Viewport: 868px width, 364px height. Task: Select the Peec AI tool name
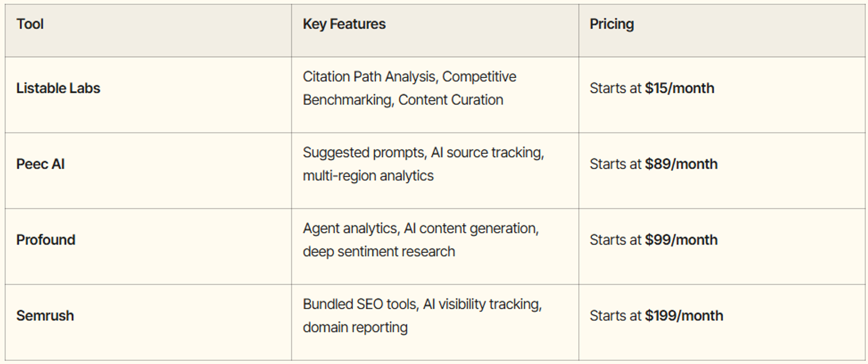coord(40,164)
